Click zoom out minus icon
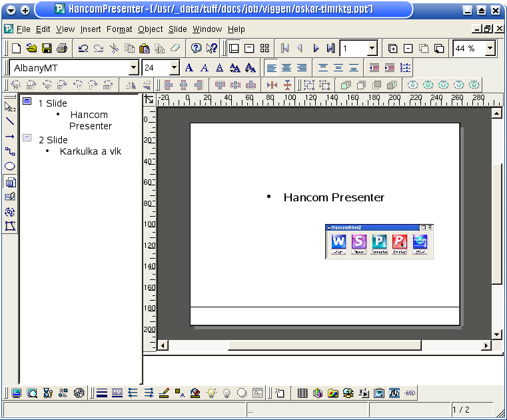This screenshot has height=420, width=507. pyautogui.click(x=408, y=49)
